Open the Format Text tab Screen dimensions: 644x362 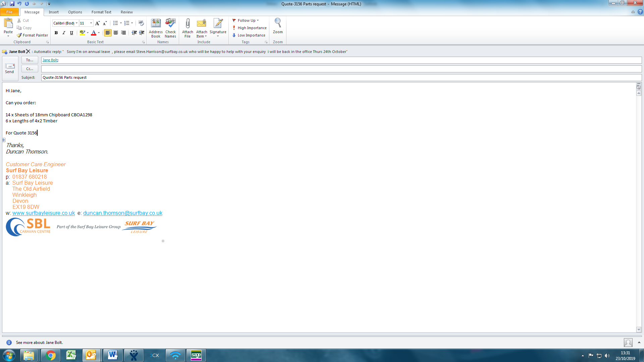tap(101, 12)
